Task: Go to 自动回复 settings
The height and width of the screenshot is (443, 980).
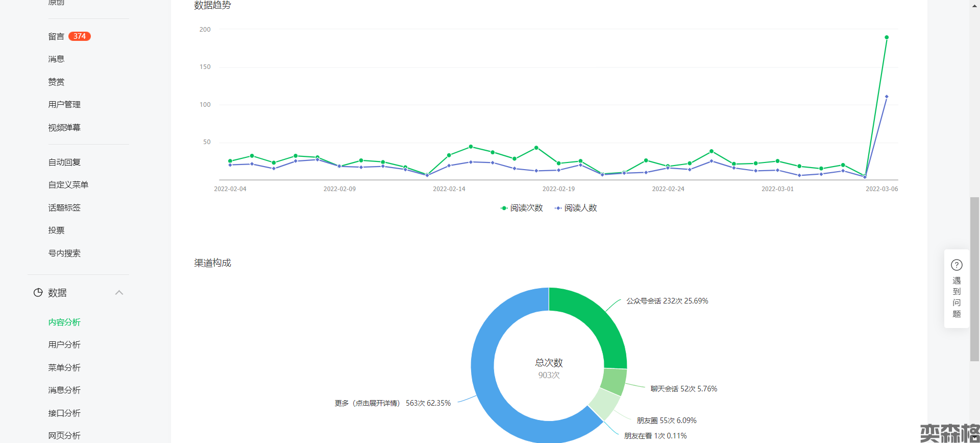Action: coord(64,162)
